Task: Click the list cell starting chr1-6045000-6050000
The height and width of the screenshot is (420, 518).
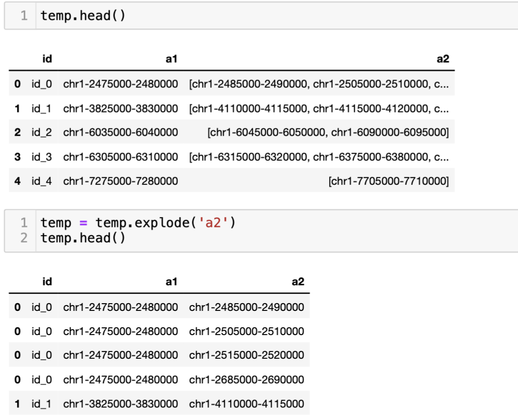Action: (x=328, y=132)
